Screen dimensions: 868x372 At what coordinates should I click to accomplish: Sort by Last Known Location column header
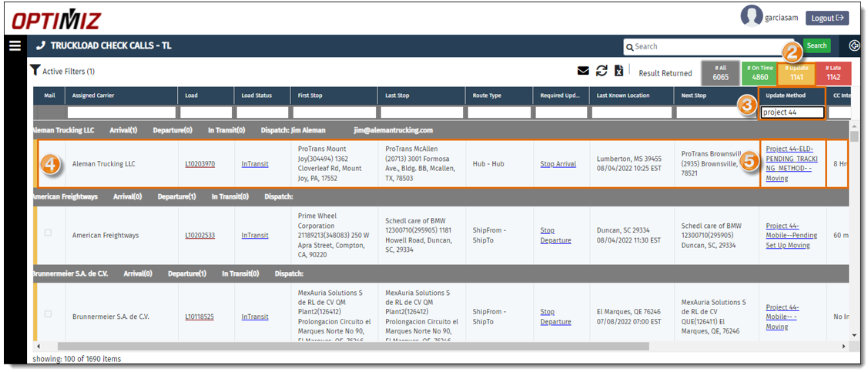pos(632,96)
